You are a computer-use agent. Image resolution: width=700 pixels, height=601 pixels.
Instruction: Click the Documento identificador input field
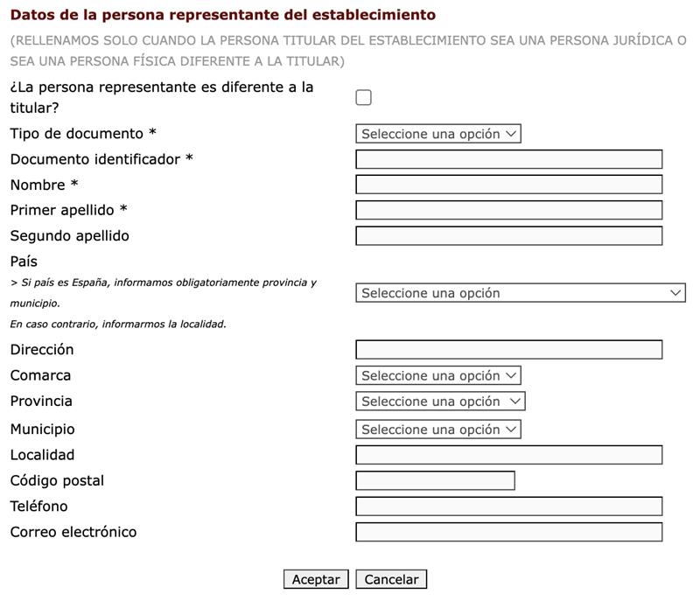(x=510, y=160)
